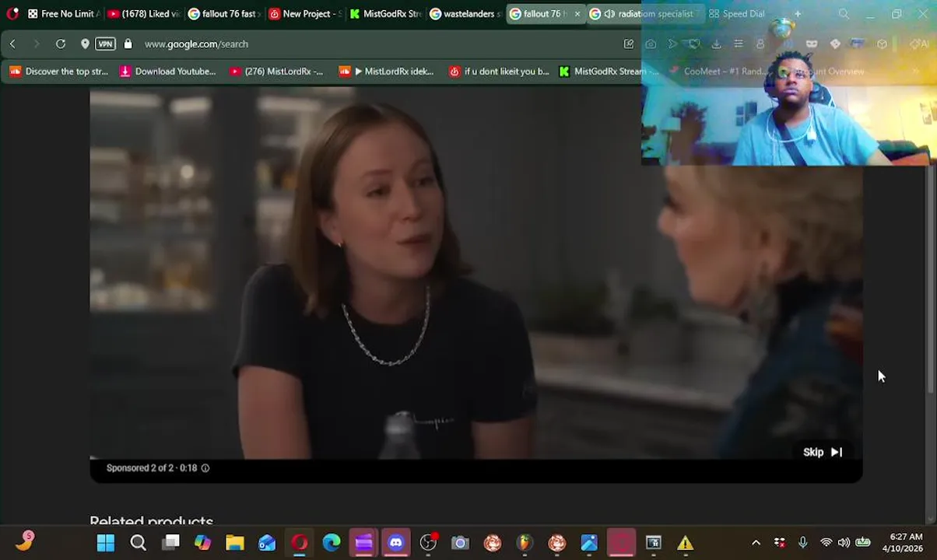937x560 pixels.
Task: Open the Opera AI assistant button
Action: pos(920,44)
